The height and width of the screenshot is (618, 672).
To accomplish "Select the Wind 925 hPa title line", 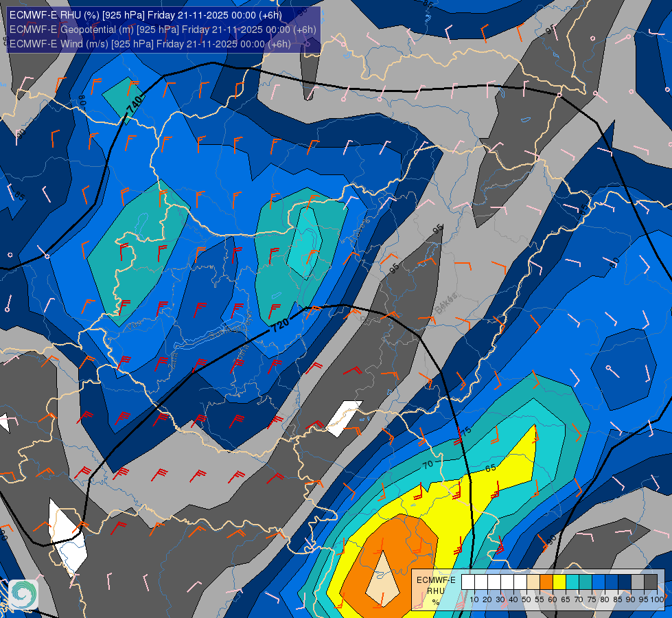I will tap(150, 44).
